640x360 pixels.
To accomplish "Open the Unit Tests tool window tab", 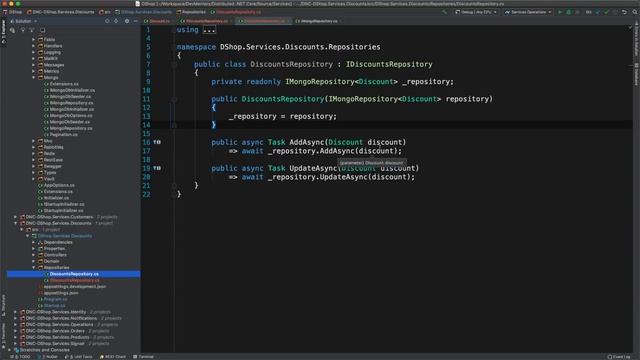I will pyautogui.click(x=79, y=357).
